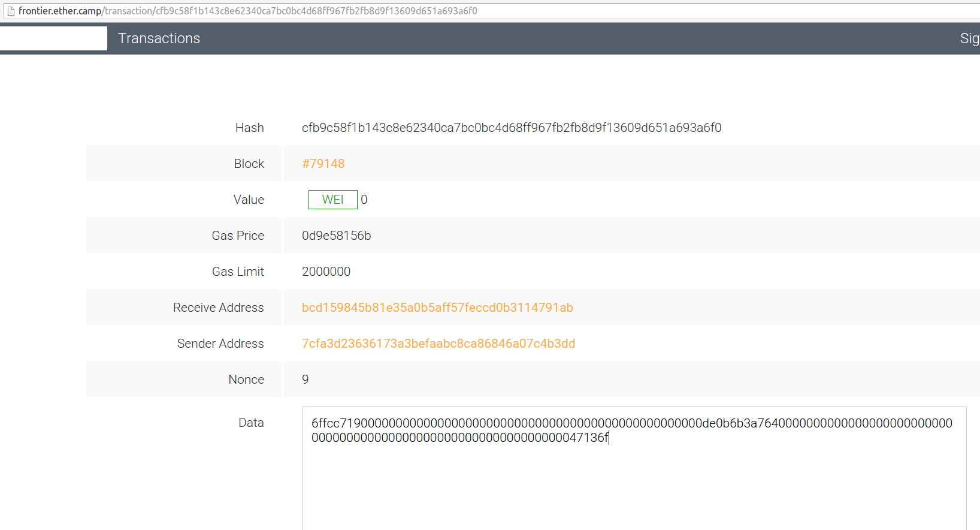980x530 pixels.
Task: Click the frontier.ether.camp URL field
Action: pyautogui.click(x=248, y=11)
